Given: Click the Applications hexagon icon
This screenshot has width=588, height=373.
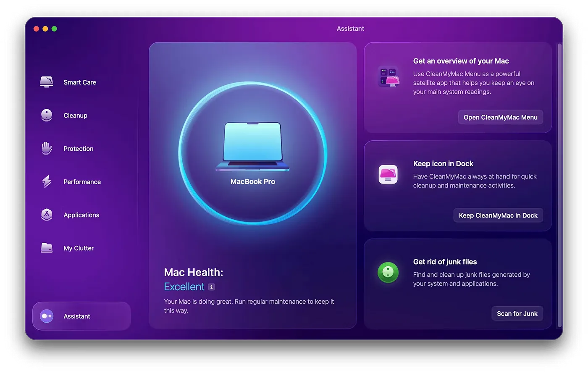Looking at the screenshot, I should 47,215.
